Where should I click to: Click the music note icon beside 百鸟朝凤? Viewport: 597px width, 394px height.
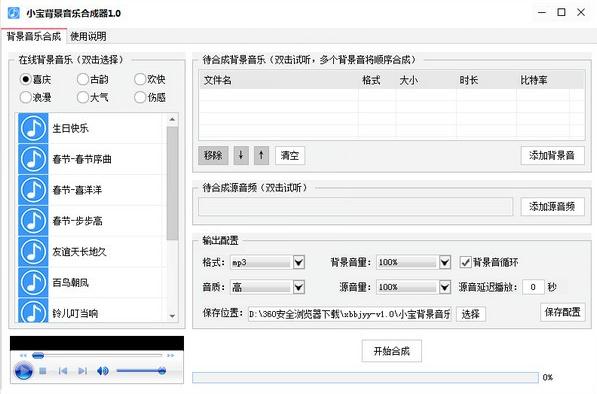coord(33,282)
